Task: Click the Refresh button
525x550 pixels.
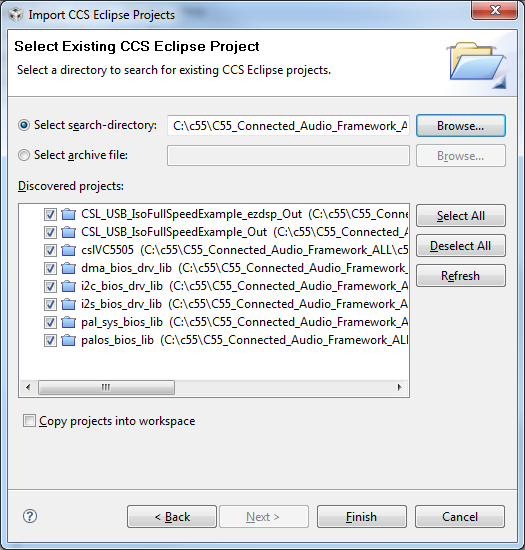Action: [460, 276]
